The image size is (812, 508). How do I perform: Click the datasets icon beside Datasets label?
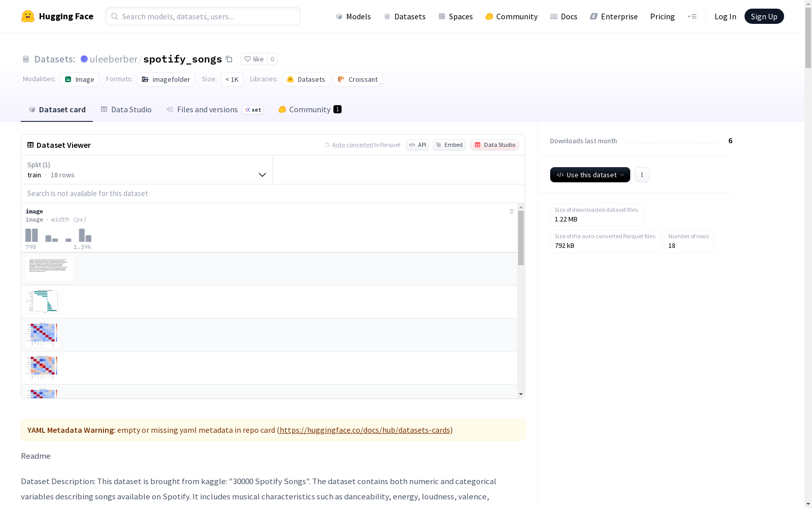pyautogui.click(x=26, y=59)
